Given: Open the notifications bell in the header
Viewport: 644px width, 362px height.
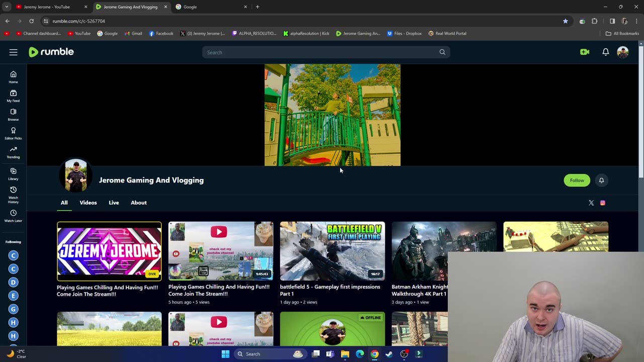Looking at the screenshot, I should (606, 52).
